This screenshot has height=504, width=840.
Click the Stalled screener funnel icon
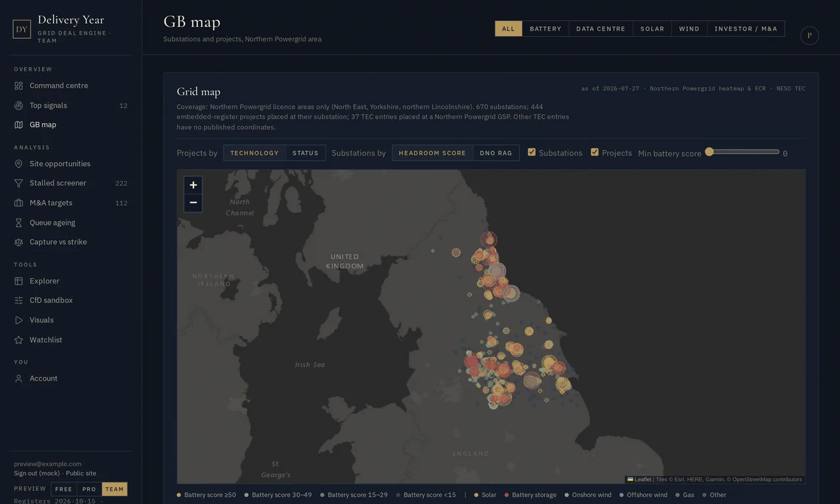pyautogui.click(x=18, y=183)
